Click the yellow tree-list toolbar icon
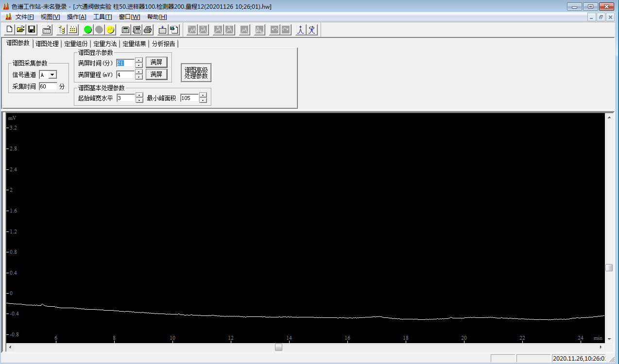 pyautogui.click(x=62, y=30)
